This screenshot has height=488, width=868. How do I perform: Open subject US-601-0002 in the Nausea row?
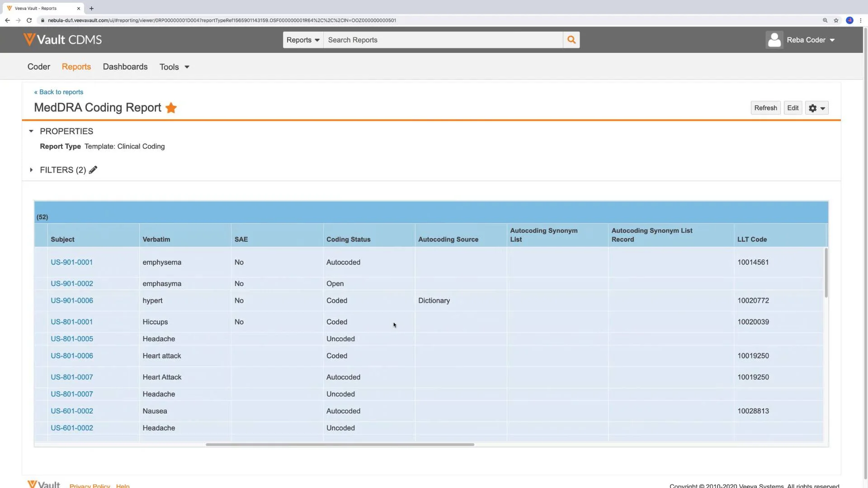(71, 411)
